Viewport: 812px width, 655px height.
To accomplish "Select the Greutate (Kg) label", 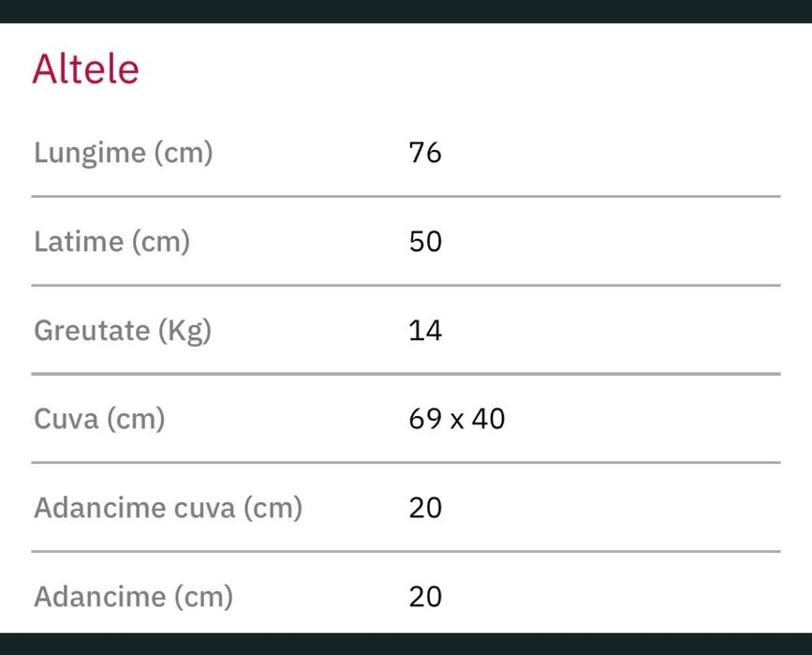I will tap(123, 331).
